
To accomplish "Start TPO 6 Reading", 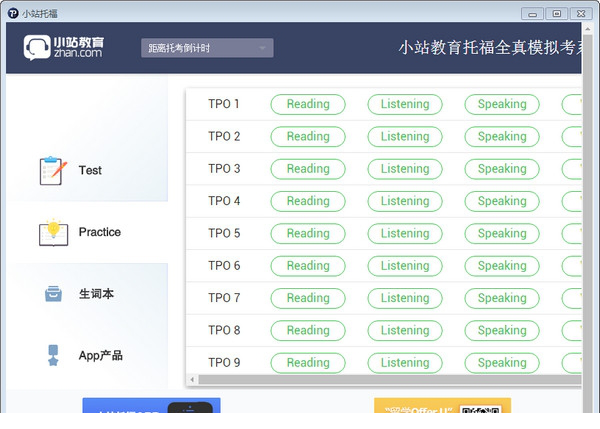I will point(308,266).
